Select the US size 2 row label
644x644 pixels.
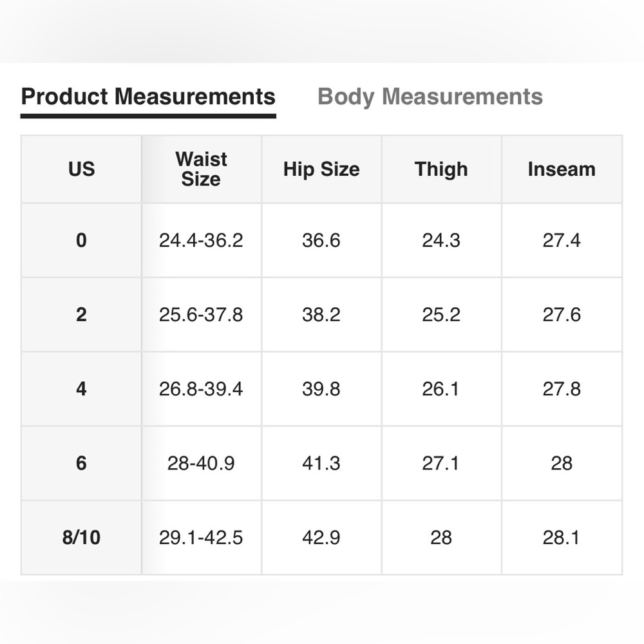coord(81,315)
